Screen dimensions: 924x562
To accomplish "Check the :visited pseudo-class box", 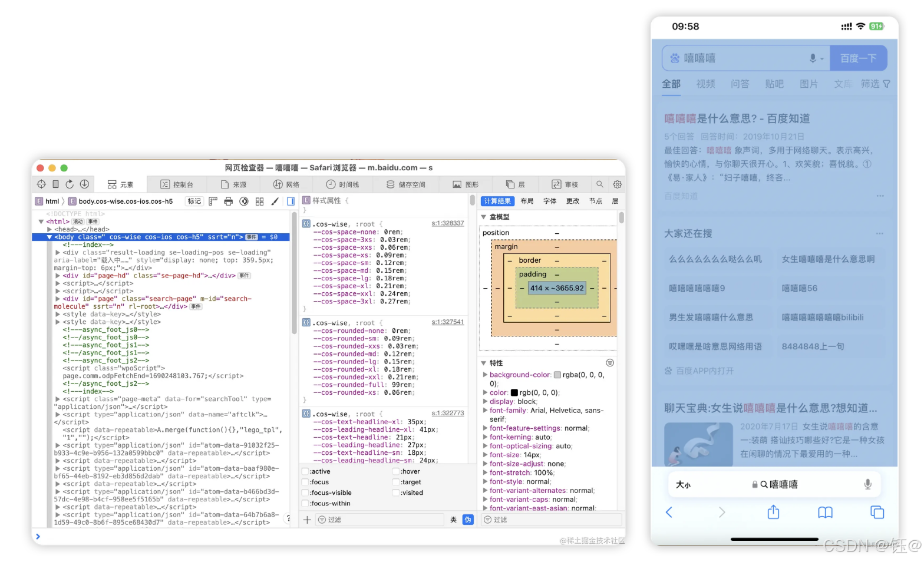I will click(x=396, y=492).
